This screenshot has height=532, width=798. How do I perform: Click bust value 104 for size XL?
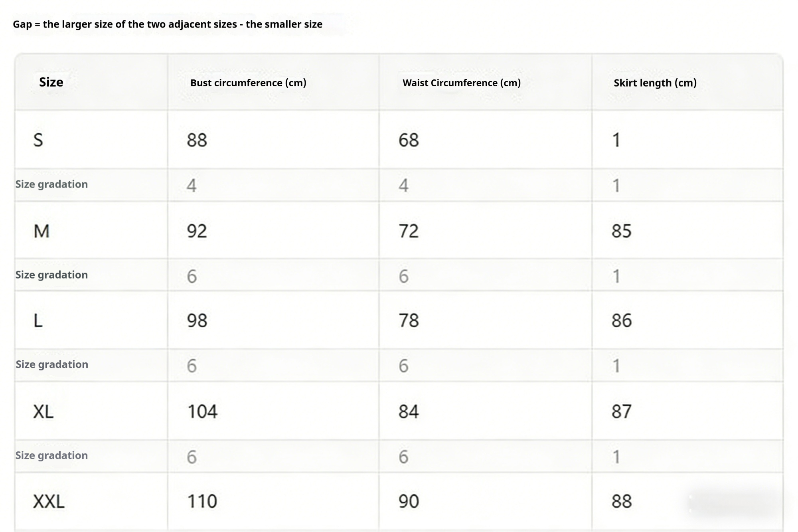(x=202, y=411)
